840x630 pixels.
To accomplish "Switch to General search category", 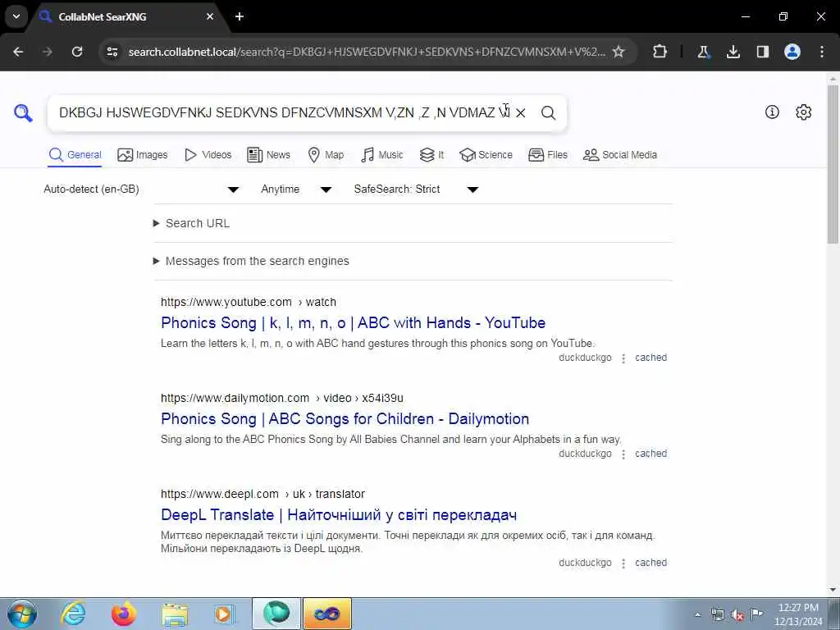I will [75, 155].
